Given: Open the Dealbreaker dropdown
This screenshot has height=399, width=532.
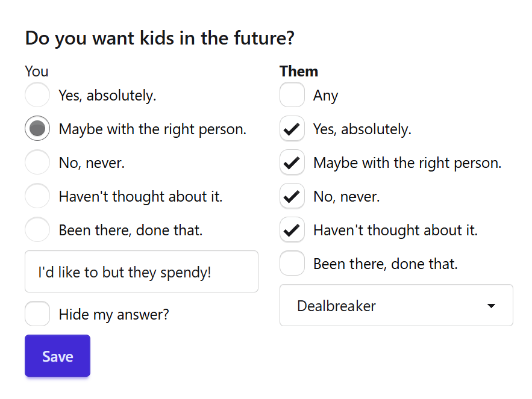Looking at the screenshot, I should 396,306.
